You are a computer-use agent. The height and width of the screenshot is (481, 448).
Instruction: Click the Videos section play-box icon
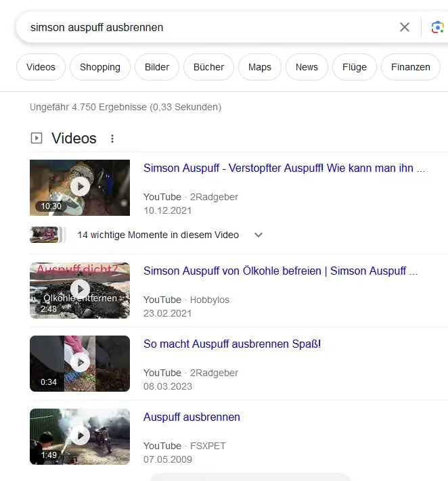click(37, 138)
